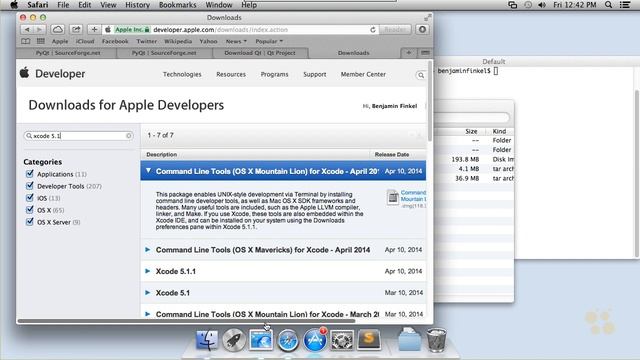Open App Store in Dock
640x360 pixels.
(x=315, y=340)
